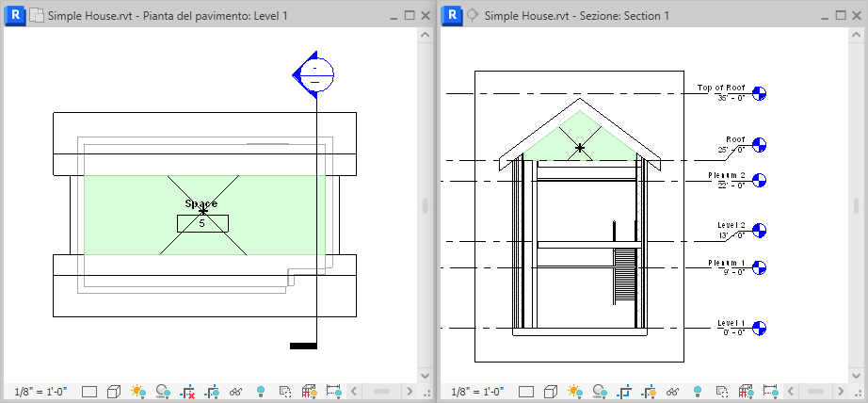Click the Level 2 level name in section

click(731, 225)
